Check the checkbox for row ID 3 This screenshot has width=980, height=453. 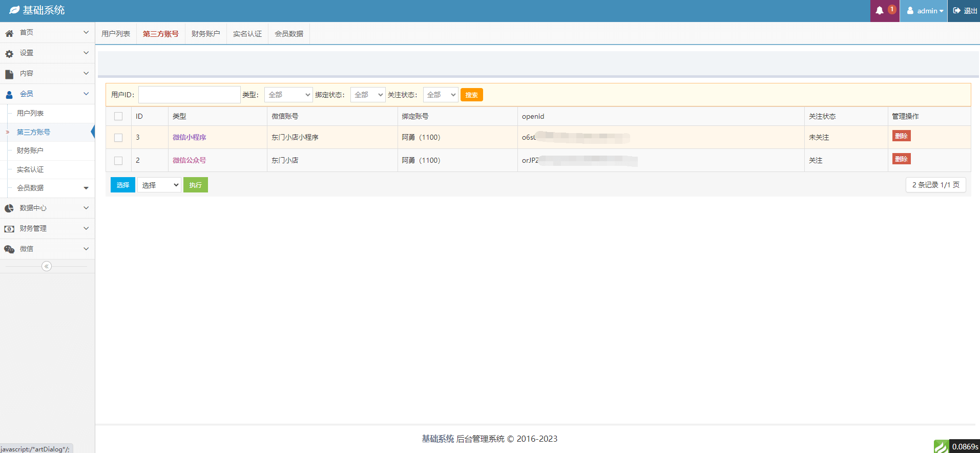118,138
